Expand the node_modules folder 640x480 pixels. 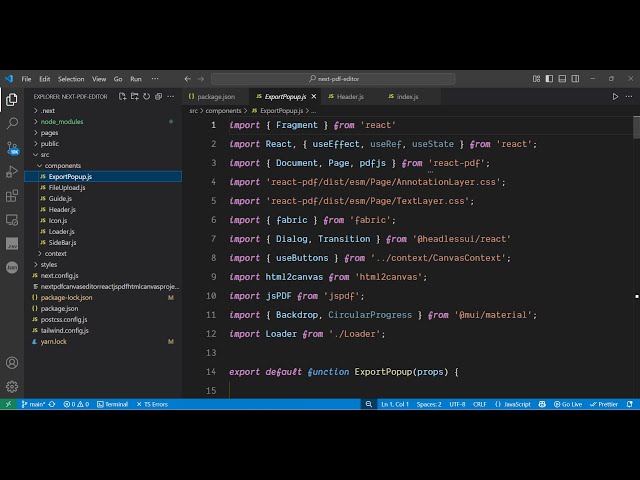point(103,122)
